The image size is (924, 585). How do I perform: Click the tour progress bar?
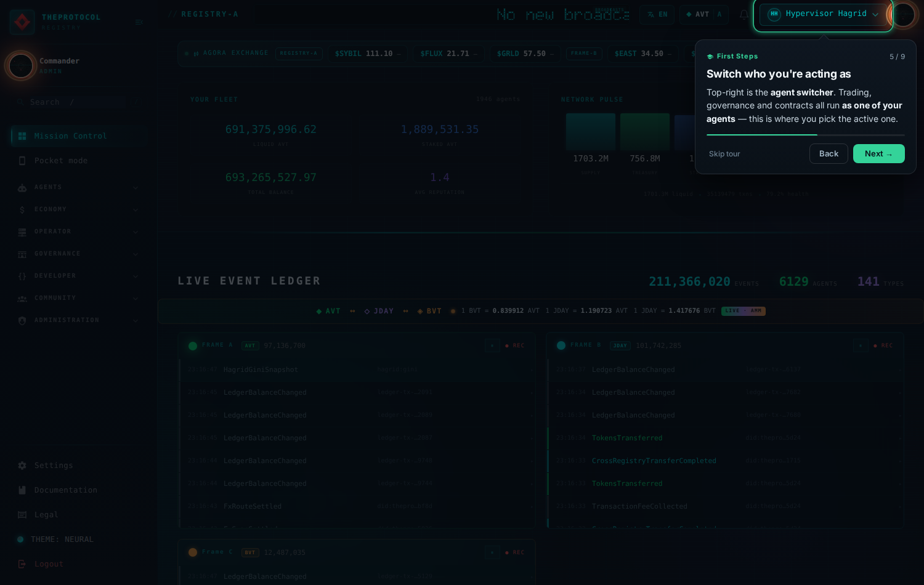tap(806, 135)
